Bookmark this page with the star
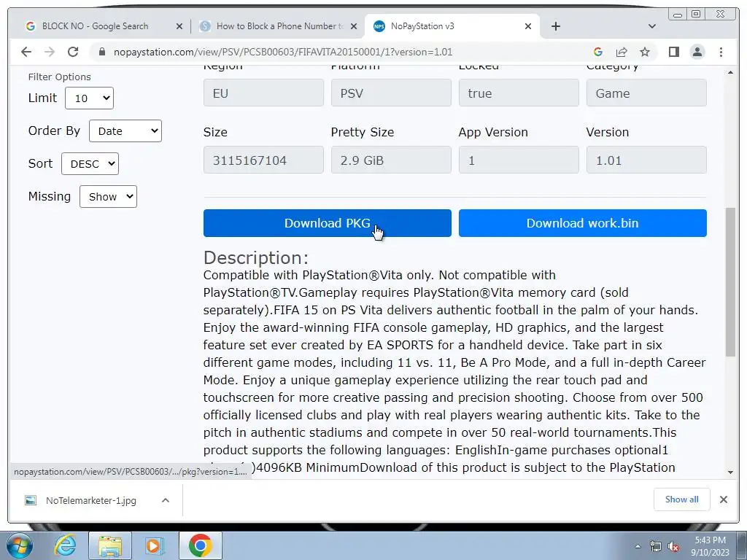The width and height of the screenshot is (747, 560). pyautogui.click(x=645, y=52)
